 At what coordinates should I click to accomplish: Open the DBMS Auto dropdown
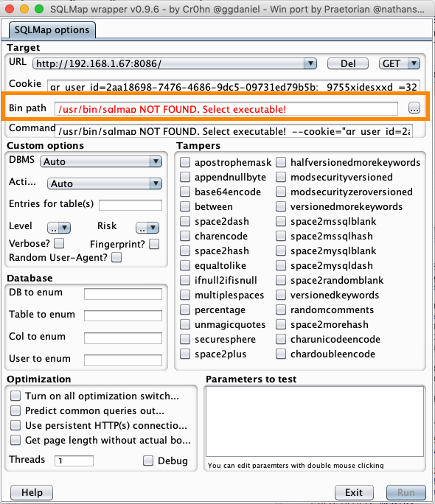click(x=101, y=161)
